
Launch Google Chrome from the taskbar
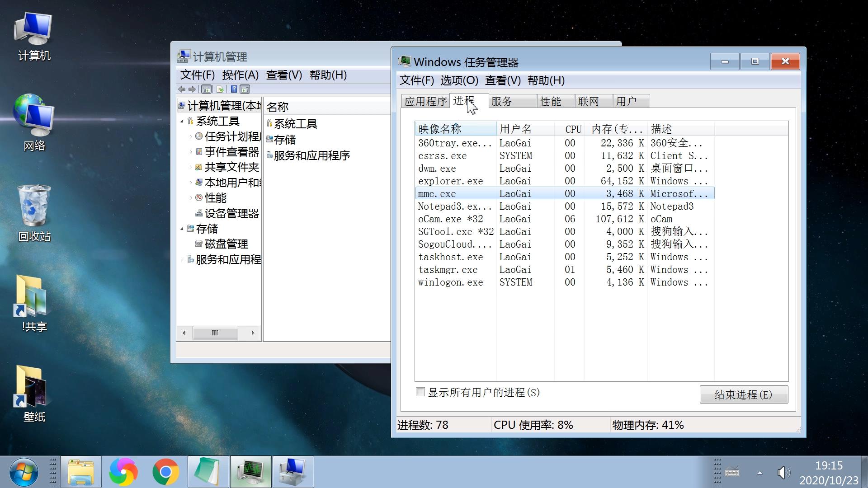166,471
